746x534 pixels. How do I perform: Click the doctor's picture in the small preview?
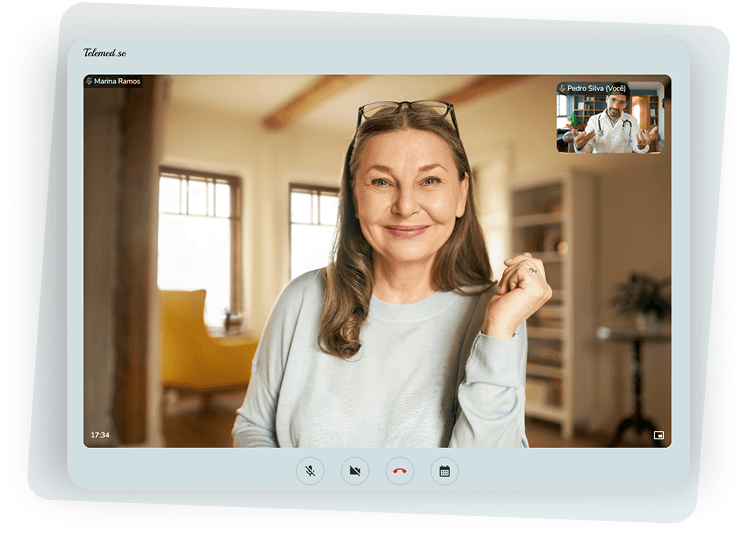(610, 118)
